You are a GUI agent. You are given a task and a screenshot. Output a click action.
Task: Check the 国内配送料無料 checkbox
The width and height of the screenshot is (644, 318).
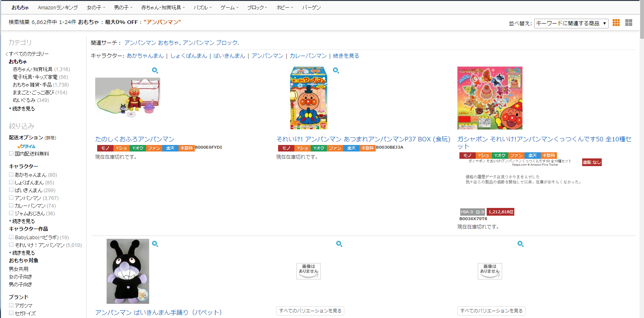[x=11, y=154]
